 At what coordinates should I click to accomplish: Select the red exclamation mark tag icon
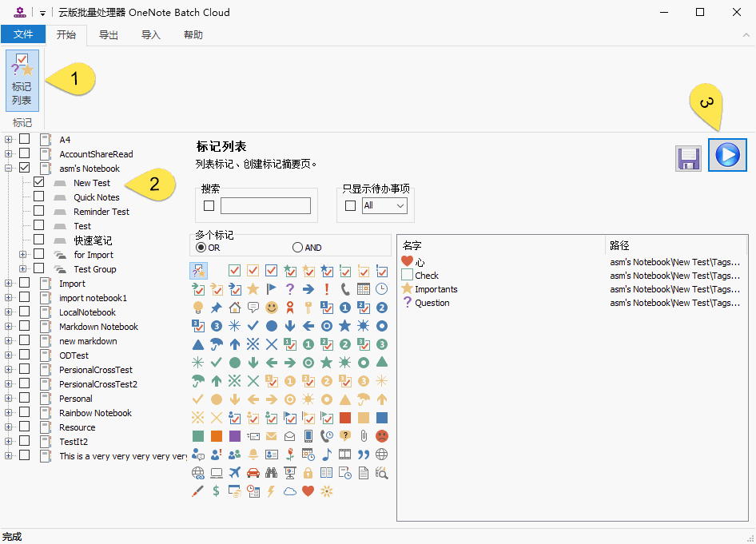click(326, 289)
